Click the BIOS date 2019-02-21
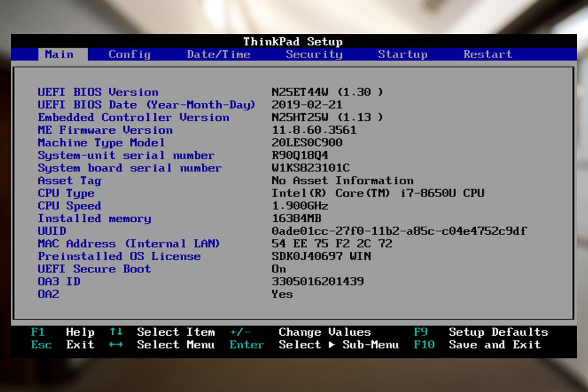 (x=307, y=105)
